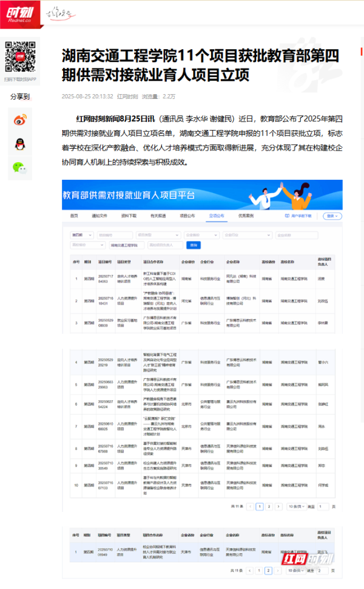The height and width of the screenshot is (589, 364).
Task: Expand the 登录 login dropdown
Action: [331, 216]
